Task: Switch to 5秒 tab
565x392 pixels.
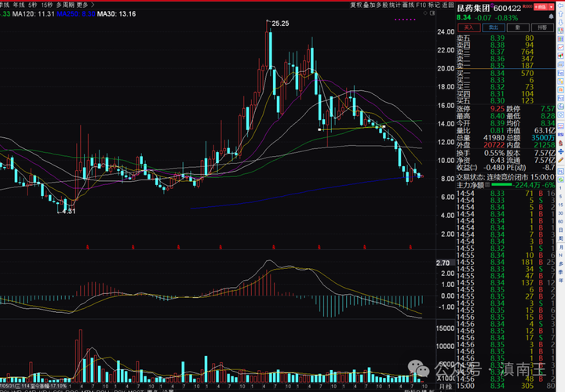Action: 32,5
